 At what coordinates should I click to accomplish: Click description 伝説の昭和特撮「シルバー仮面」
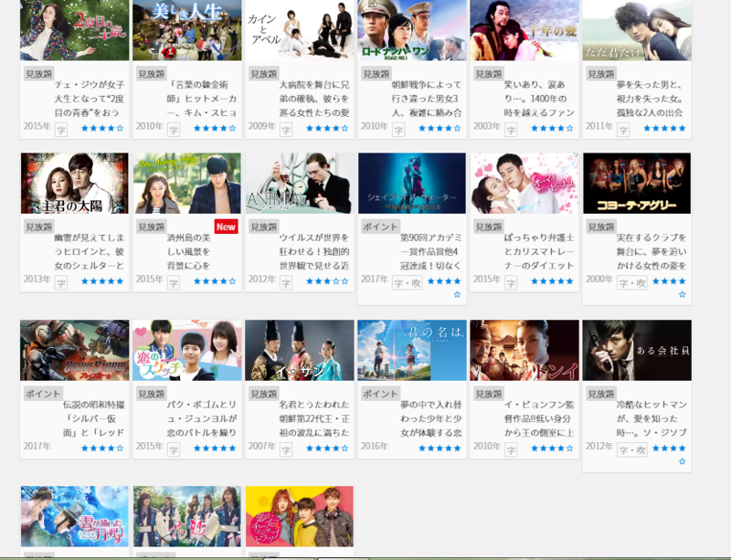click(x=94, y=418)
